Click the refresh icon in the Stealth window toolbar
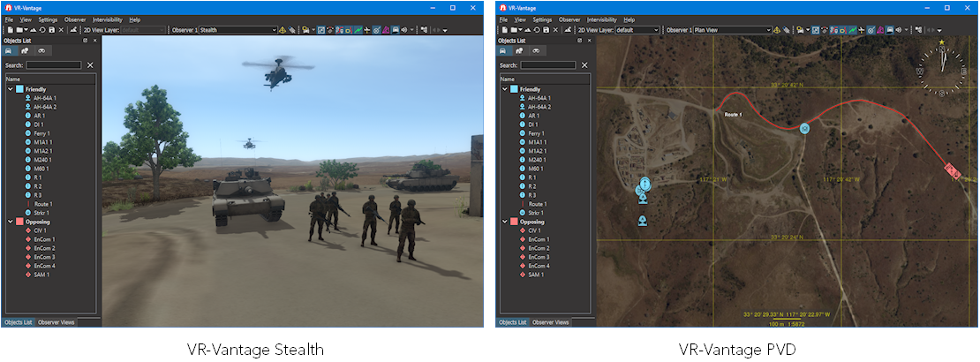This screenshot has height=362, width=980. tap(41, 30)
